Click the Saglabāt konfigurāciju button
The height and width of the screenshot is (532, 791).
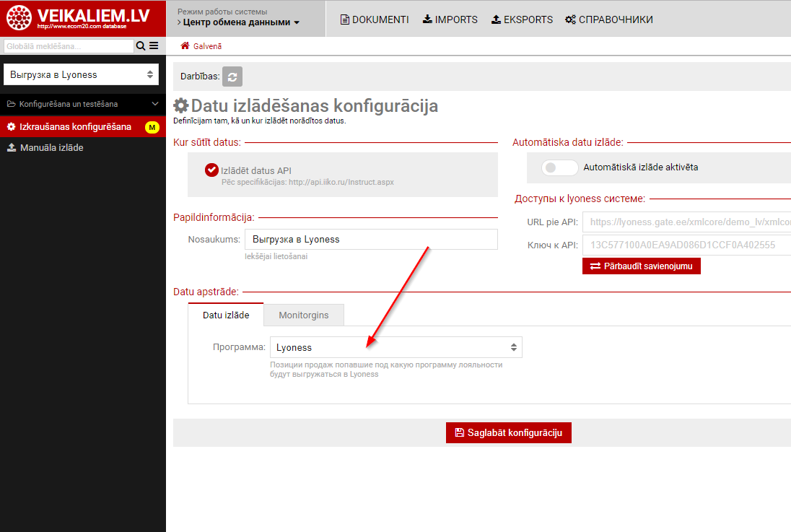click(508, 432)
